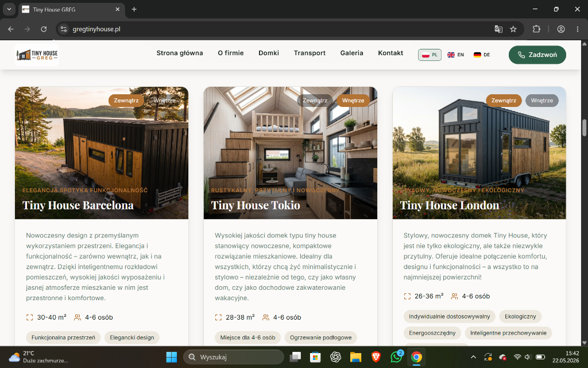
Task: Click the Wyszukaj taskbar search field
Action: 233,356
